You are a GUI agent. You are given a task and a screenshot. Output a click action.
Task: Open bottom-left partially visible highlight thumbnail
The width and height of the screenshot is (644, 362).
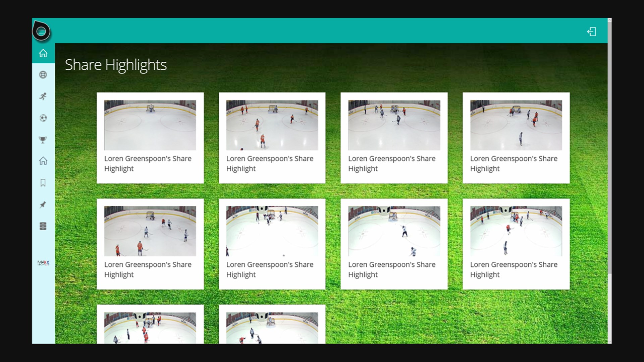(x=150, y=328)
